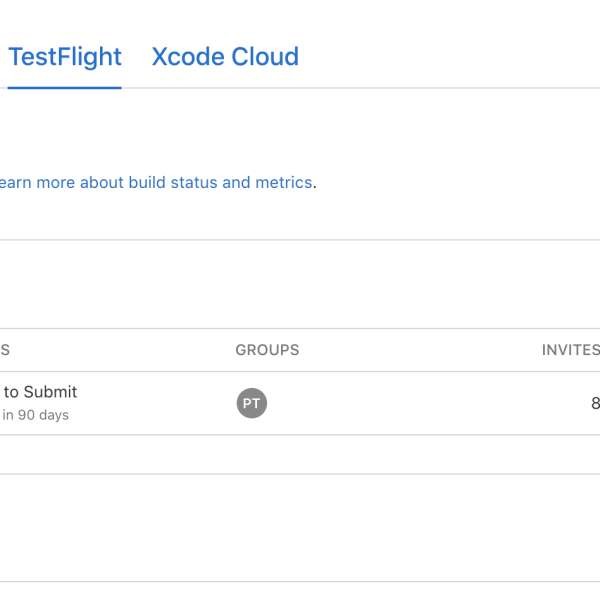Switch to the Xcode Cloud tab
Viewport: 600px width, 600px height.
pyautogui.click(x=225, y=57)
